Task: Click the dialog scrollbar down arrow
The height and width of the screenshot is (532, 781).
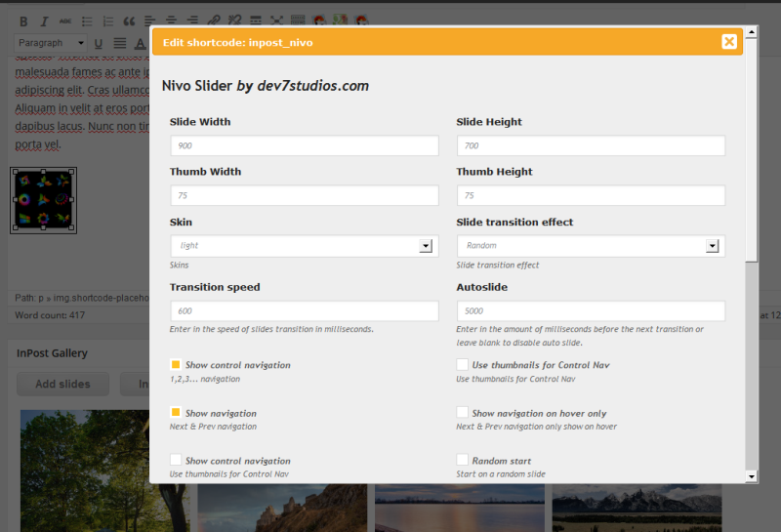Action: click(x=752, y=476)
